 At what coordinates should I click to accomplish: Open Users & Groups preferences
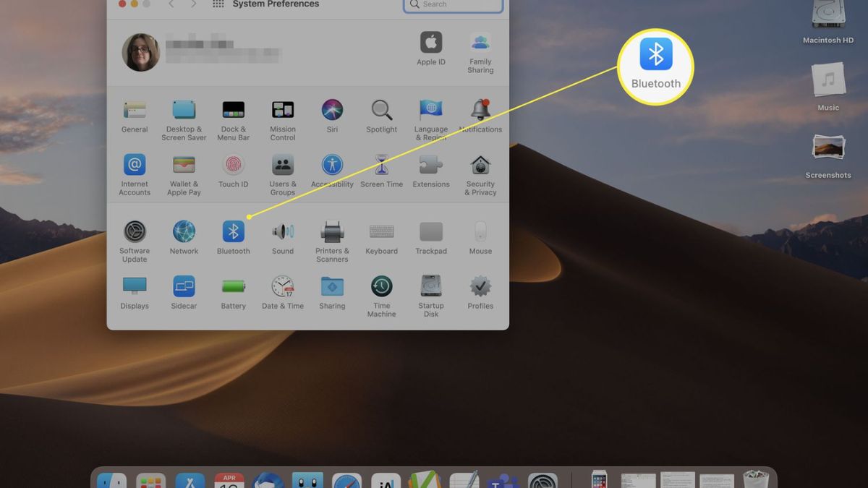(283, 165)
